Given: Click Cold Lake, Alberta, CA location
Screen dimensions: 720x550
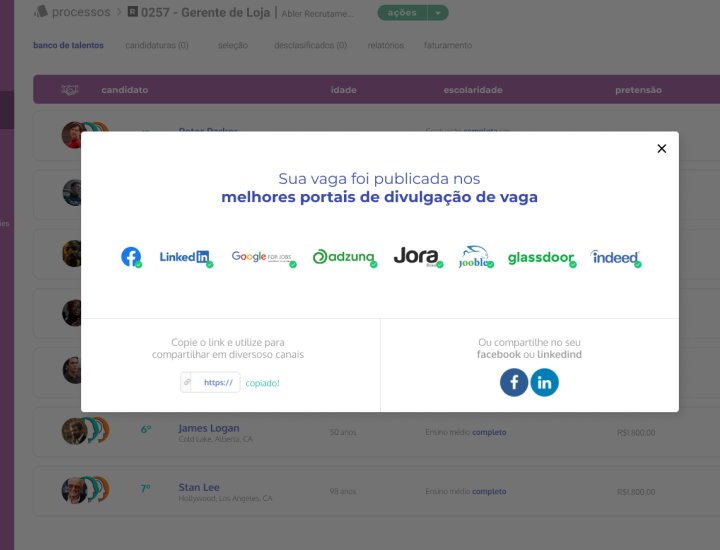Looking at the screenshot, I should pos(216,439).
